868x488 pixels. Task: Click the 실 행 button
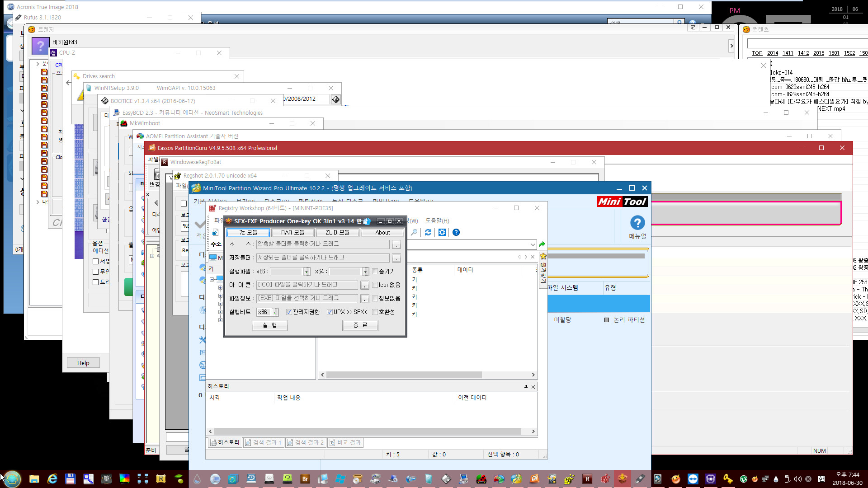point(270,325)
